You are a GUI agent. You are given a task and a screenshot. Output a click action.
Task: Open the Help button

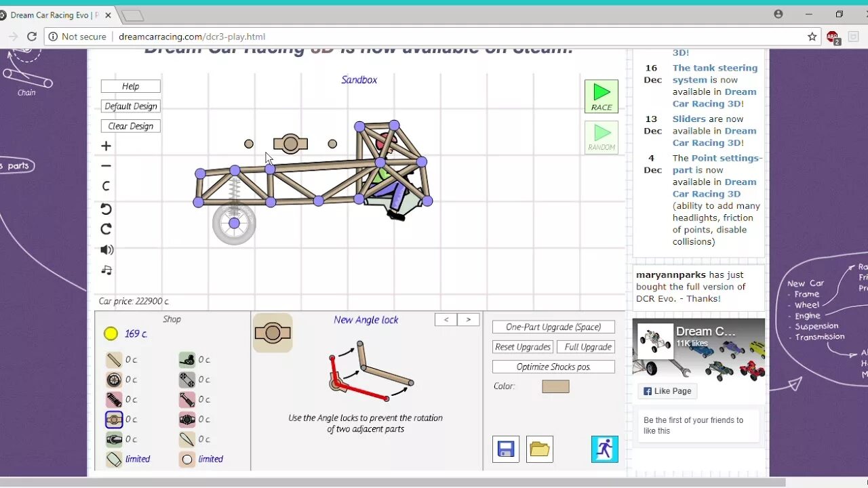click(x=131, y=86)
